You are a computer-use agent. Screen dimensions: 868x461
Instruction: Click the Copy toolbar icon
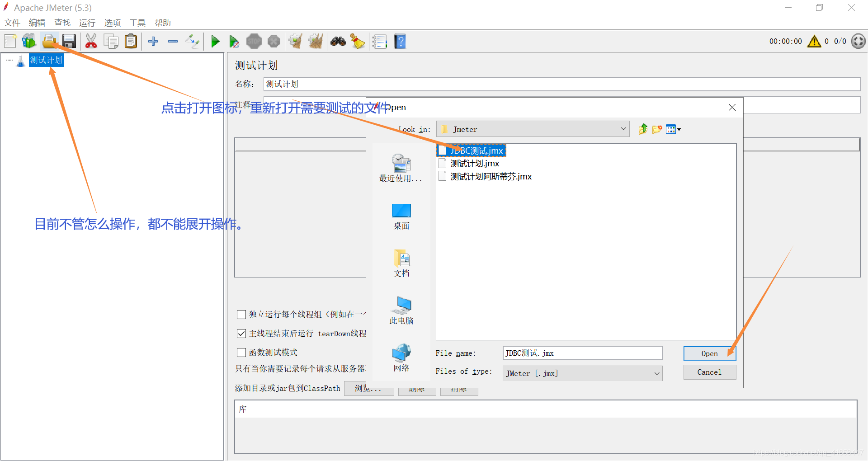coord(111,42)
